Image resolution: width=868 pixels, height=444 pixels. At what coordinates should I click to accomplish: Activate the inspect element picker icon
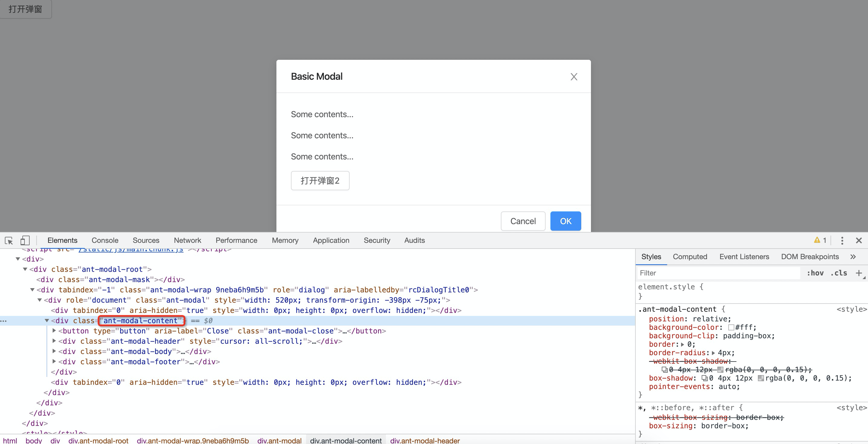9,240
